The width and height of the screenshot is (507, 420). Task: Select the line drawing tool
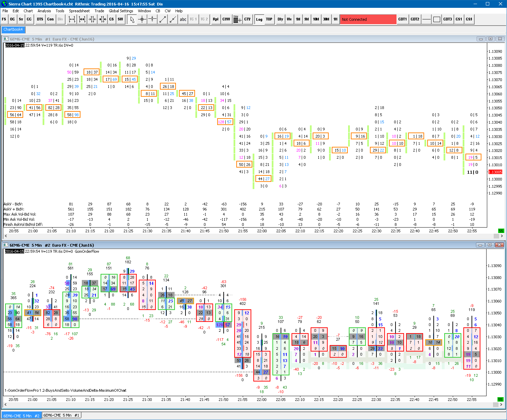point(163,19)
